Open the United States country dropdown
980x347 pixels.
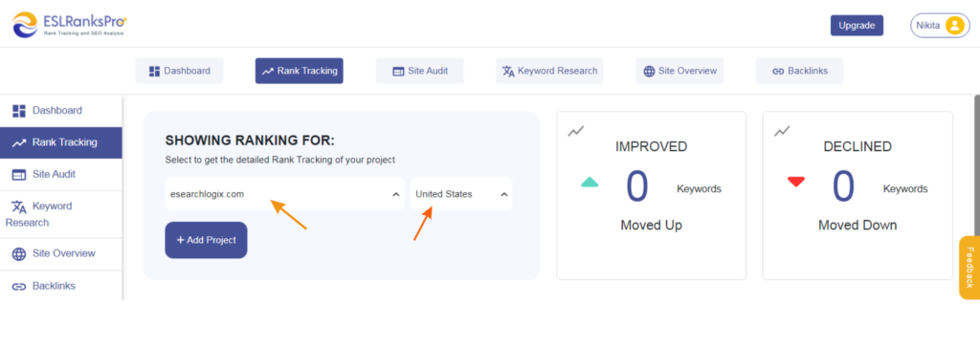tap(461, 194)
